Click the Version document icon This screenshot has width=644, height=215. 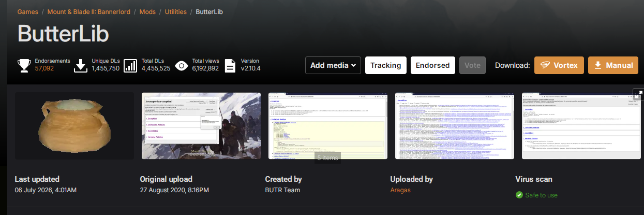[231, 65]
